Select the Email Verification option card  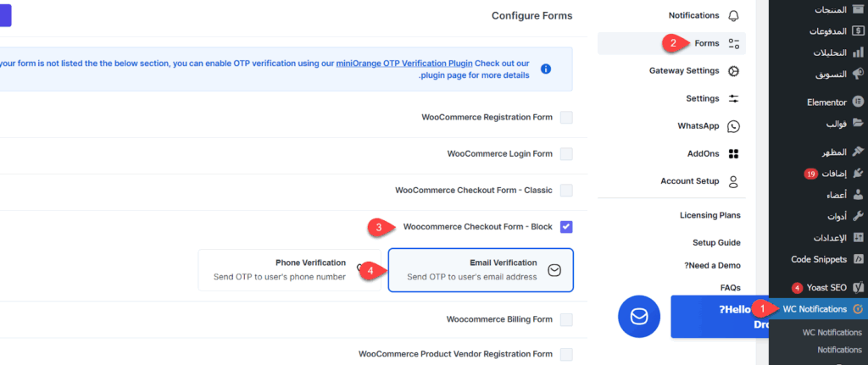tap(481, 270)
